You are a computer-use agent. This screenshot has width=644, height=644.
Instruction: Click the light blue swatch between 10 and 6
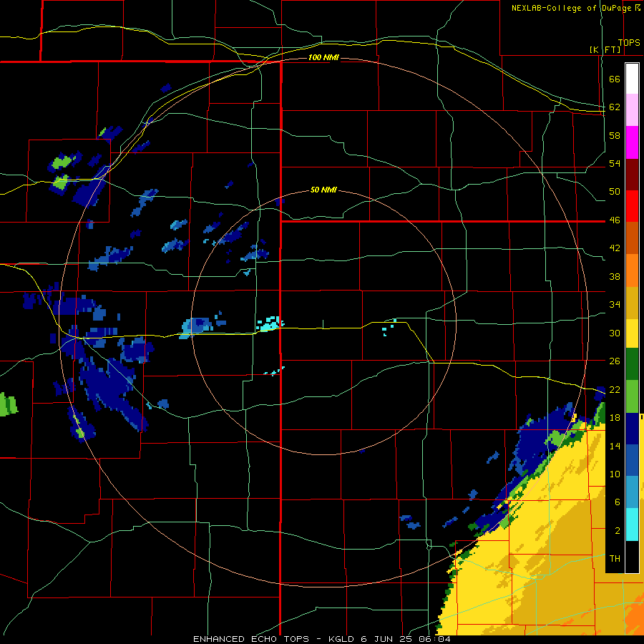point(632,492)
